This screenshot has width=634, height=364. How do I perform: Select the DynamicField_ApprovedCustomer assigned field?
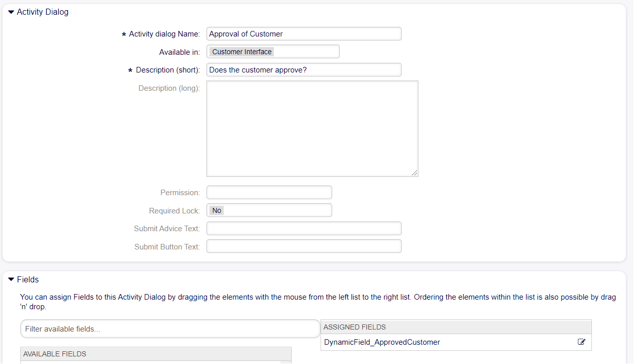(x=382, y=342)
